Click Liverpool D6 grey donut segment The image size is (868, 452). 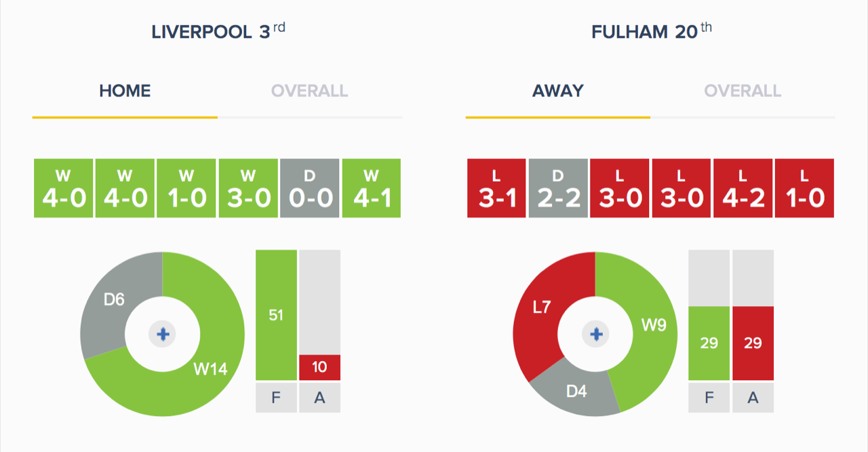tap(114, 299)
